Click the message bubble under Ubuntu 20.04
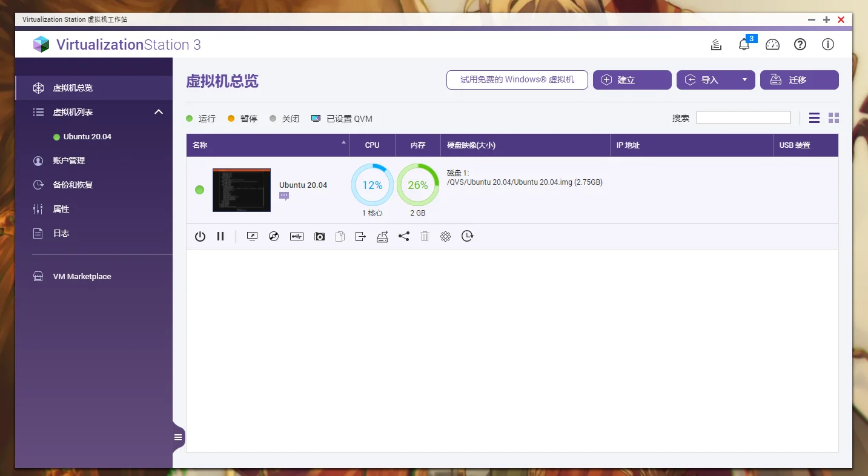868x476 pixels. [284, 196]
